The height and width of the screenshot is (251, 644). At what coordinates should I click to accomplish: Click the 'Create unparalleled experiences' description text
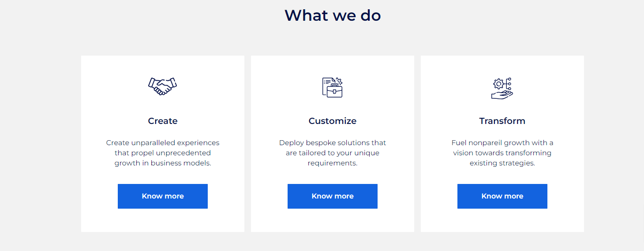point(163,153)
